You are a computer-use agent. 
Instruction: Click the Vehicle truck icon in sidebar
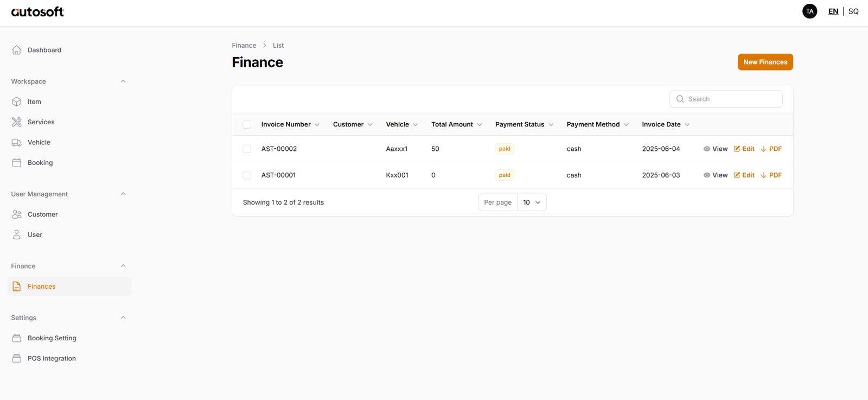click(x=17, y=142)
